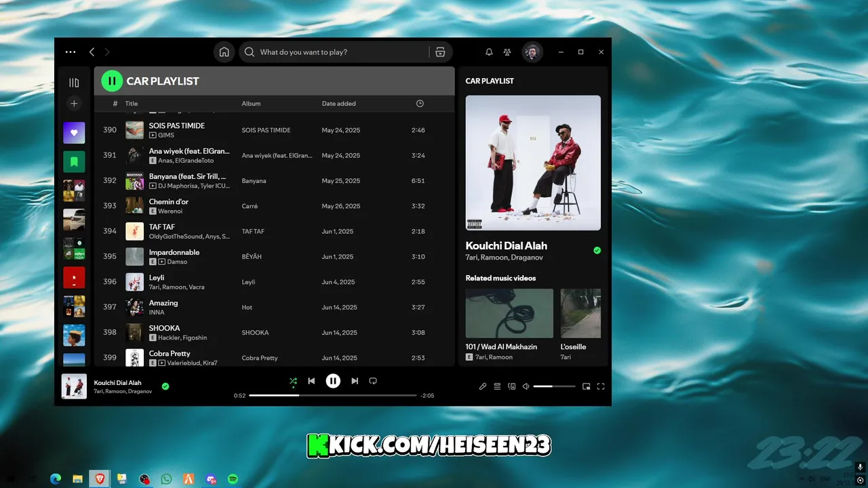Viewport: 868px width, 488px height.
Task: Select the track SOIS PAS TIMIDE
Action: (177, 125)
